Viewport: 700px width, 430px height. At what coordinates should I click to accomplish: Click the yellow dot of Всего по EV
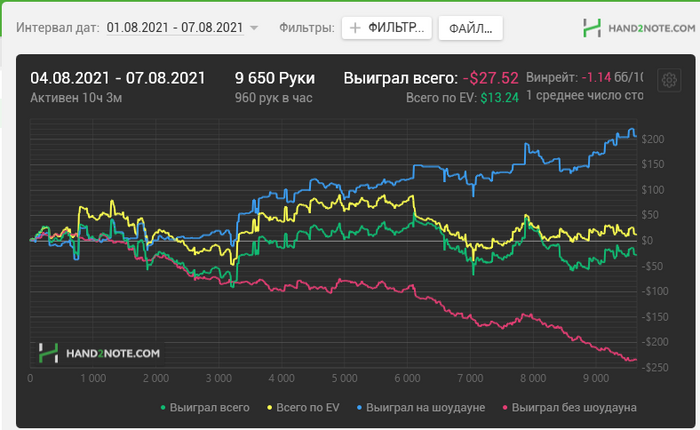tap(269, 408)
